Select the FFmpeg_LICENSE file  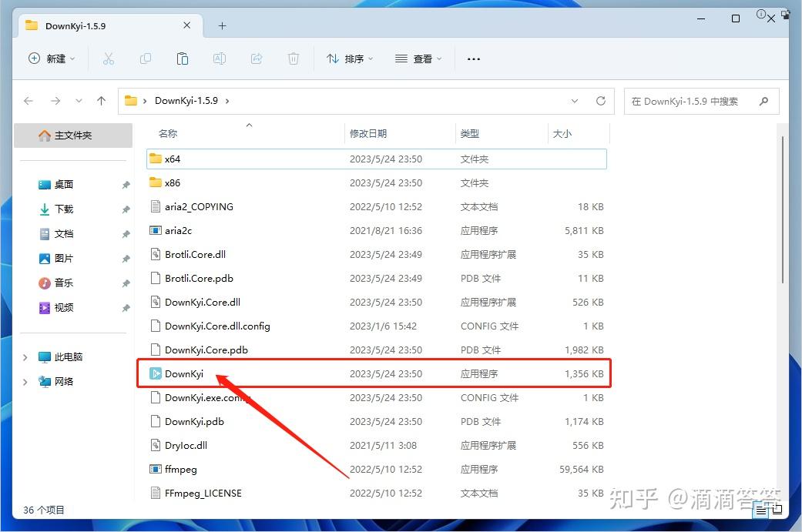377,494
